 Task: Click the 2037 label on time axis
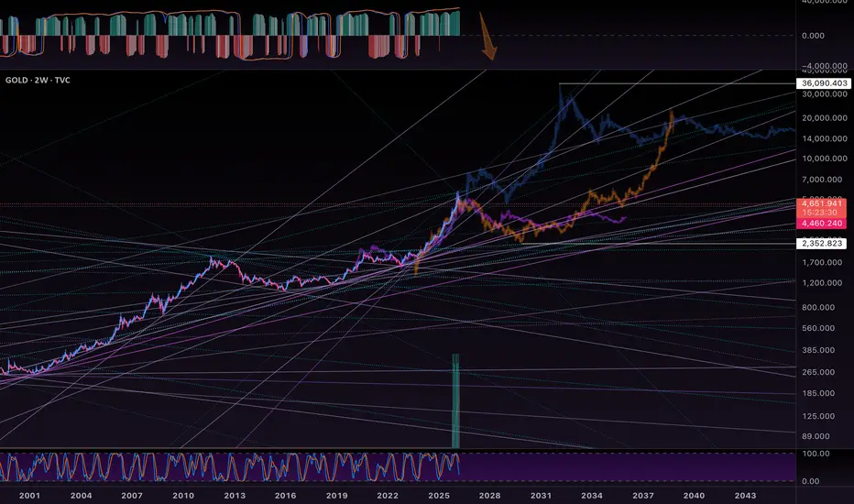pyautogui.click(x=643, y=496)
